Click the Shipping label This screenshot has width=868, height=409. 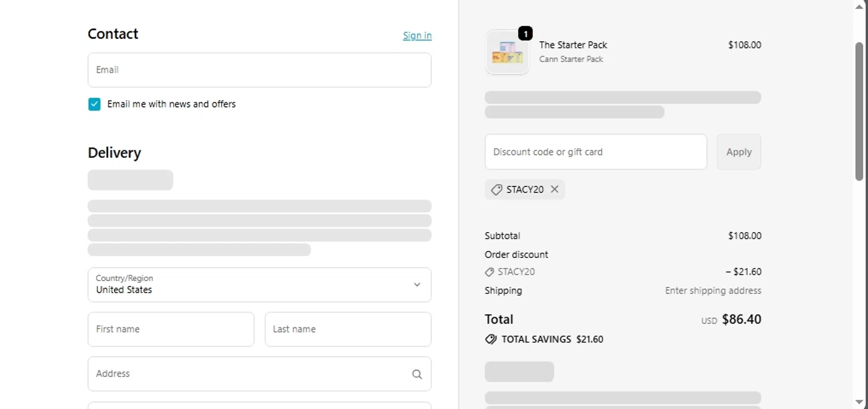[x=503, y=290]
